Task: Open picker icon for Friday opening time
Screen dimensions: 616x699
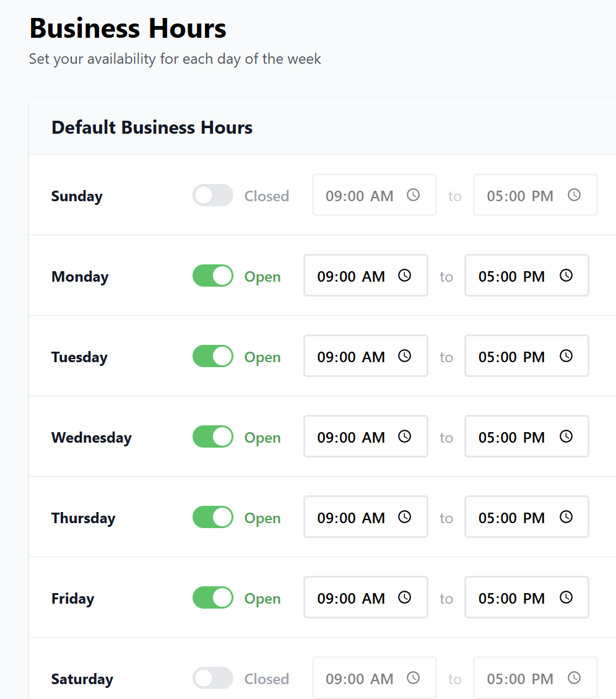Action: [404, 597]
